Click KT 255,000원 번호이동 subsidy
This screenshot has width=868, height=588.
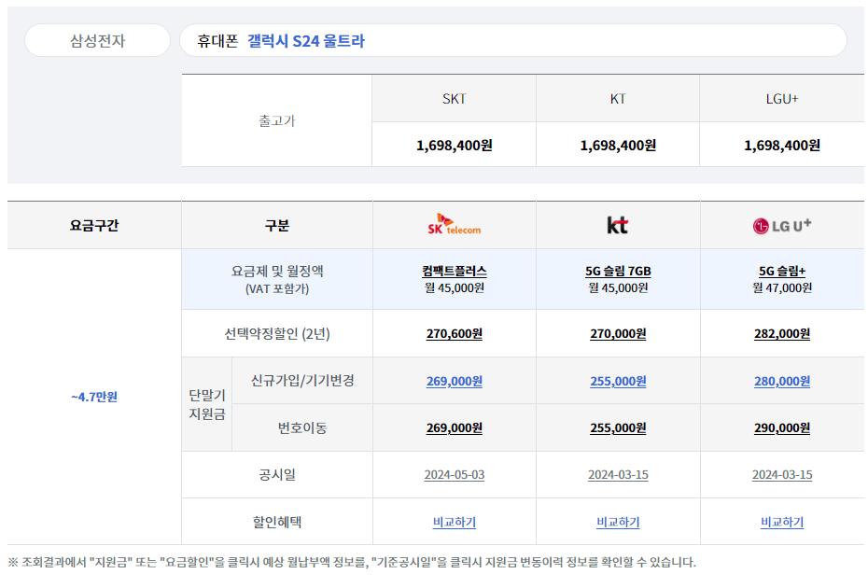pyautogui.click(x=618, y=428)
